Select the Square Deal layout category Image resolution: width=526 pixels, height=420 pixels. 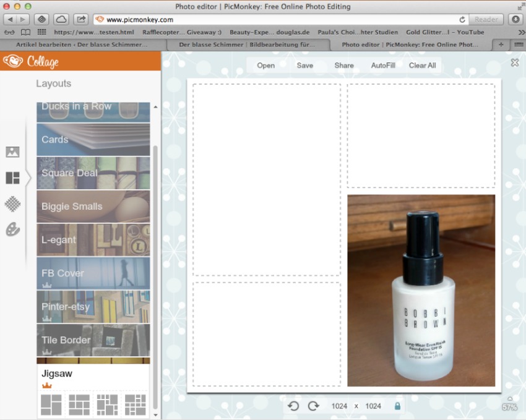click(93, 173)
